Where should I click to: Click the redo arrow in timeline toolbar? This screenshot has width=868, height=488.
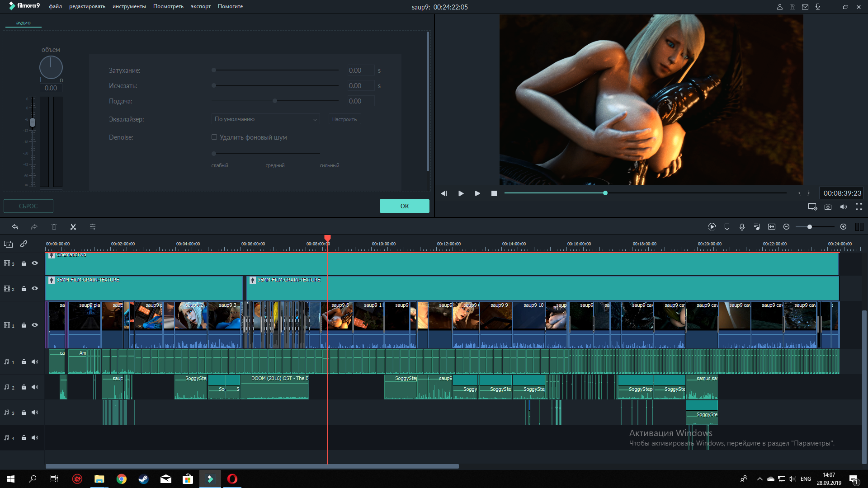[x=34, y=227]
